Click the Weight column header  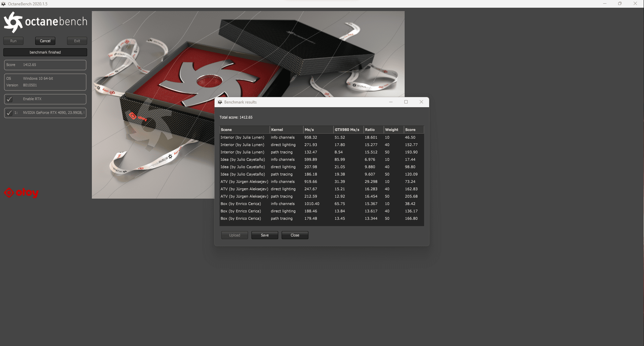tap(394, 130)
